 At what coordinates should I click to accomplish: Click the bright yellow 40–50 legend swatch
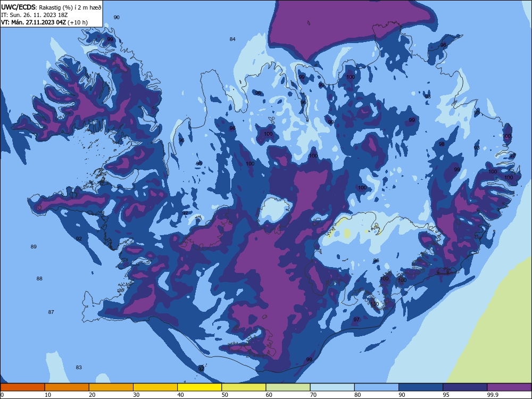click(x=199, y=387)
